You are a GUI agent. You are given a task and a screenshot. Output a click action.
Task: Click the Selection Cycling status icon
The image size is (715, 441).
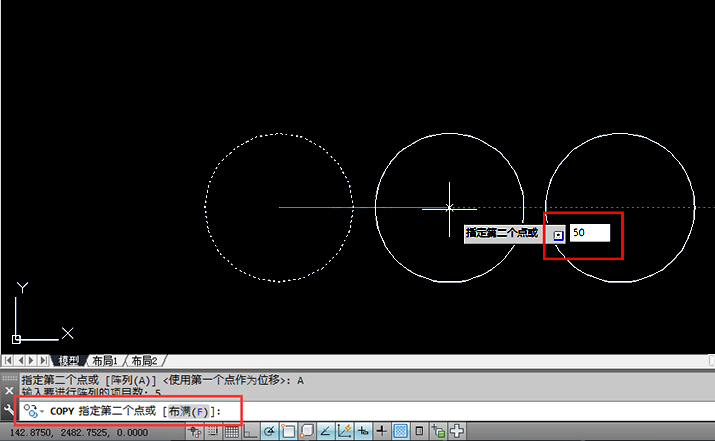[438, 431]
